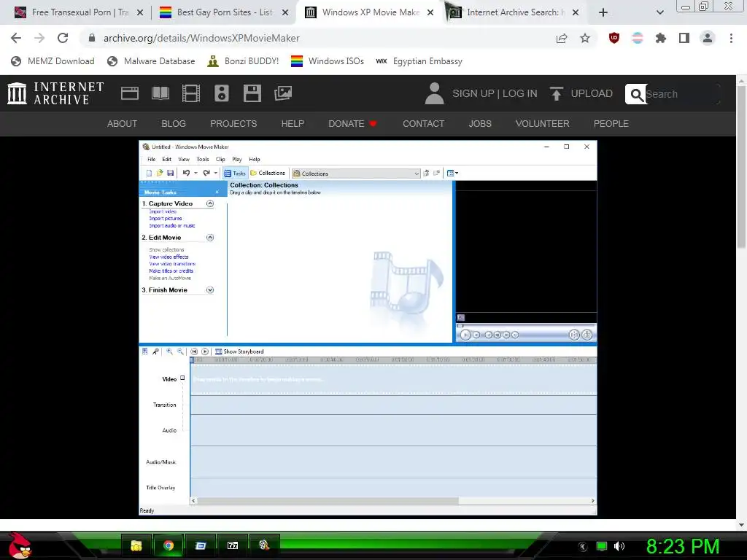
Task: Click the Redo arrow icon
Action: 206,174
